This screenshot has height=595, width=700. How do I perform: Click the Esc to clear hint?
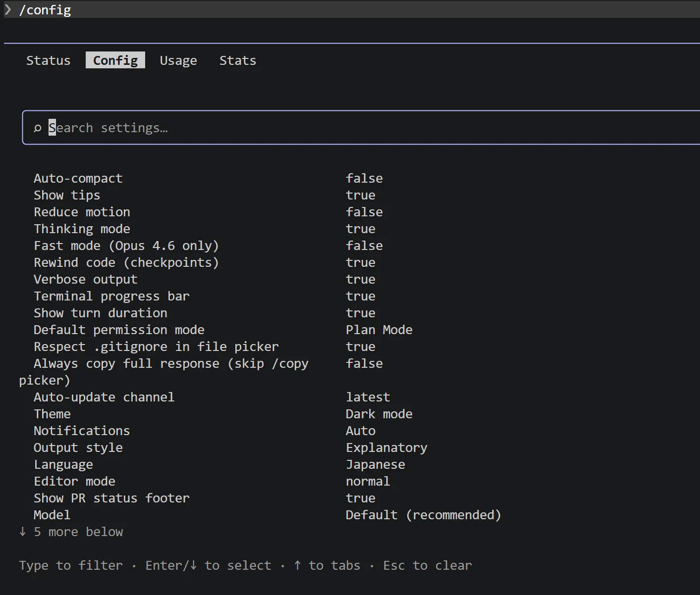(428, 565)
